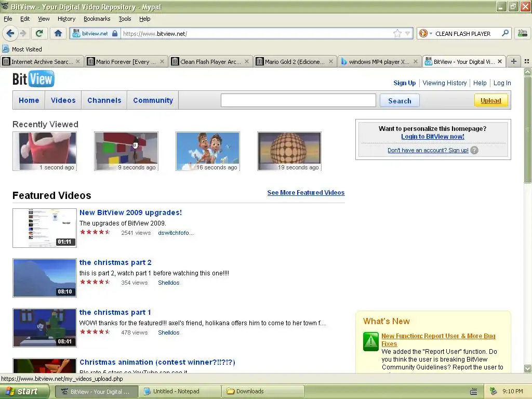
Task: Click the BitView logo
Action: (33, 79)
